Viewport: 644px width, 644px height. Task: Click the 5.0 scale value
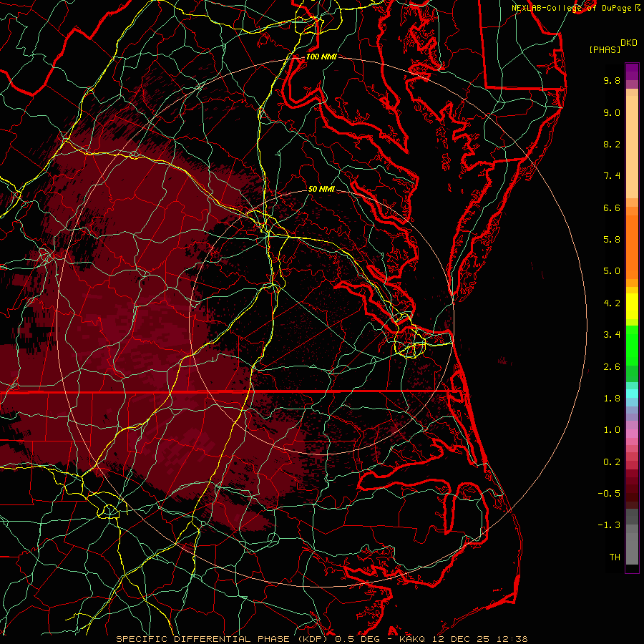pyautogui.click(x=612, y=271)
